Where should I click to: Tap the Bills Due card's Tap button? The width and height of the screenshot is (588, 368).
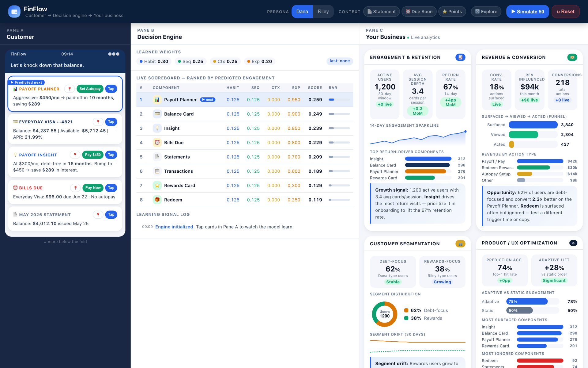click(x=111, y=188)
